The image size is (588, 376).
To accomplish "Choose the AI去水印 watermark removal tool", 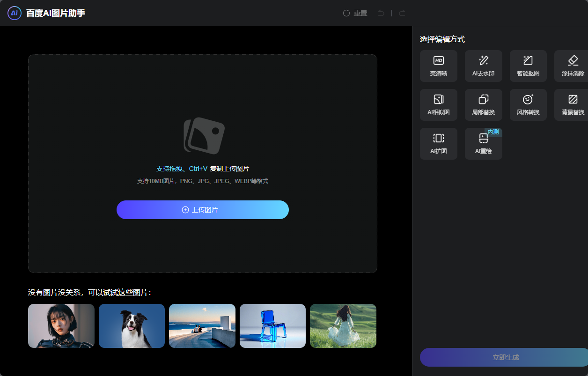I will pos(483,66).
